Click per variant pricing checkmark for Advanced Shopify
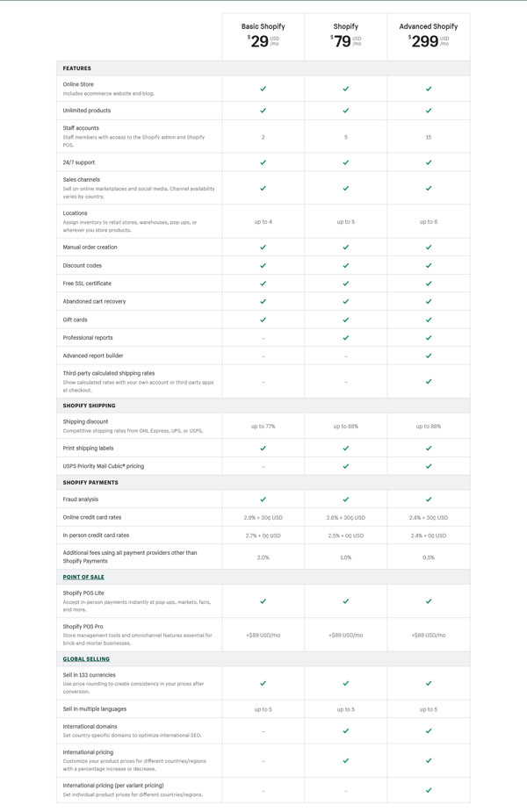The height and width of the screenshot is (812, 527). tap(429, 790)
